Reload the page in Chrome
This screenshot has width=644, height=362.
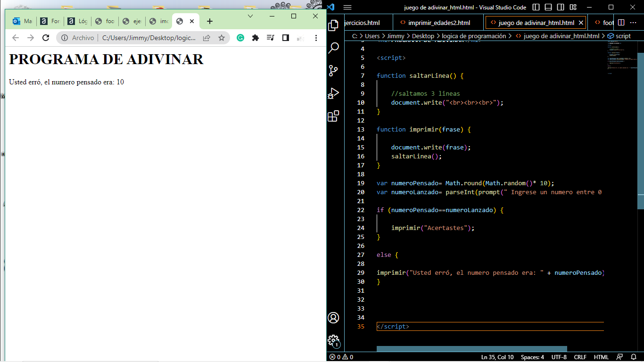coord(46,38)
